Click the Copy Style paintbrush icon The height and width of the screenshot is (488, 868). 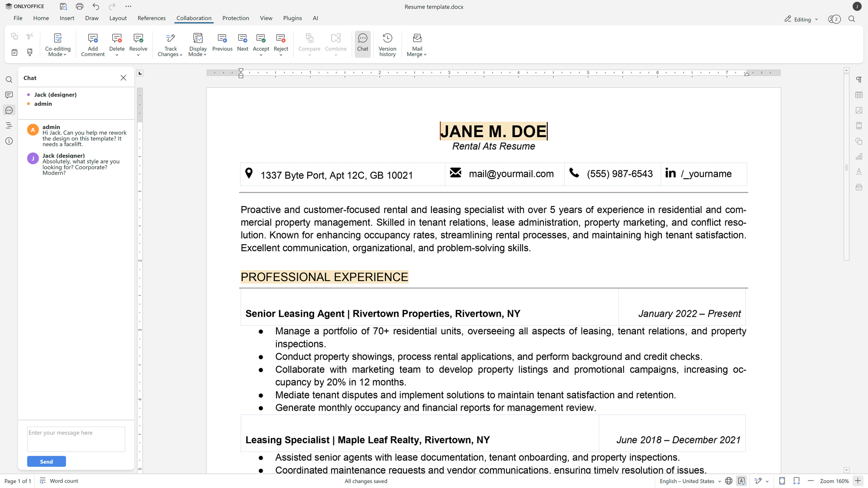(30, 52)
